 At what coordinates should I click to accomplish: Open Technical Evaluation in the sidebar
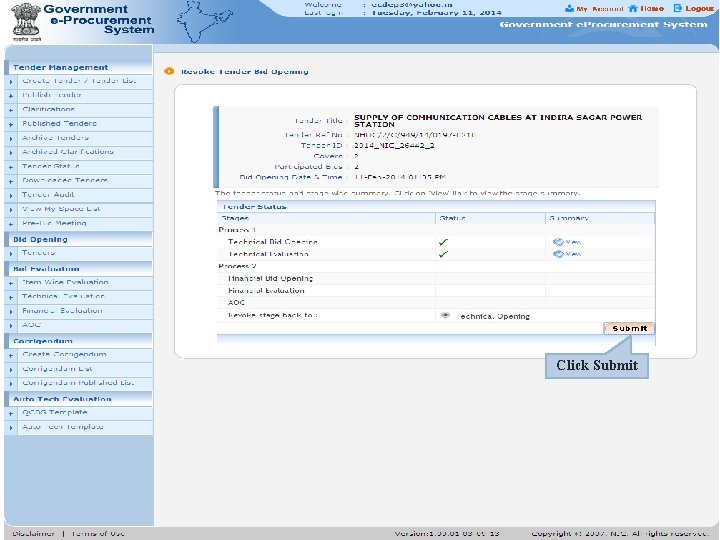[x=63, y=297]
